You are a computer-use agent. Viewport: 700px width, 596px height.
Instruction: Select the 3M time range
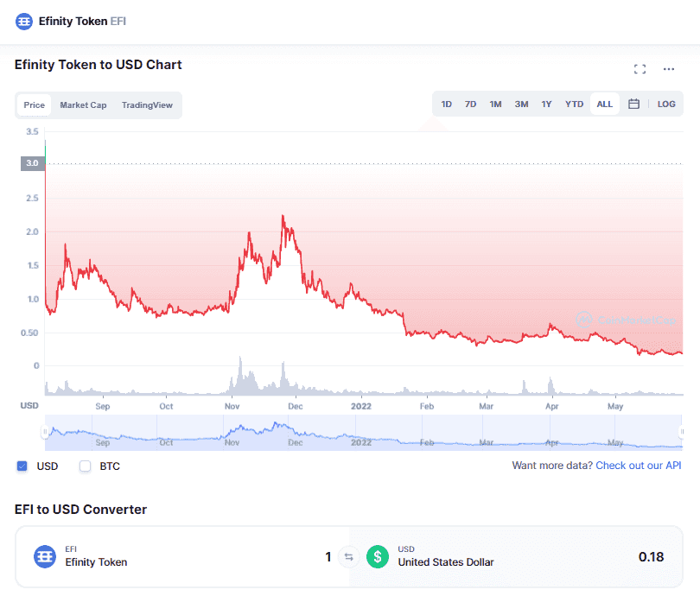pos(521,104)
